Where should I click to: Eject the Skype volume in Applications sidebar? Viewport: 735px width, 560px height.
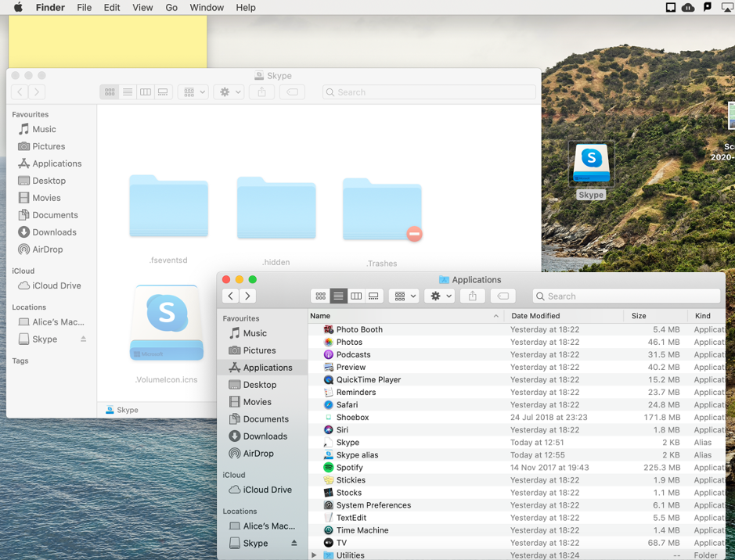(294, 543)
